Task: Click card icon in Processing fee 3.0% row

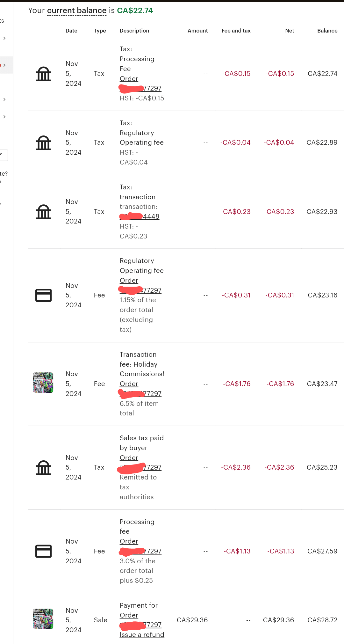Action: click(43, 551)
